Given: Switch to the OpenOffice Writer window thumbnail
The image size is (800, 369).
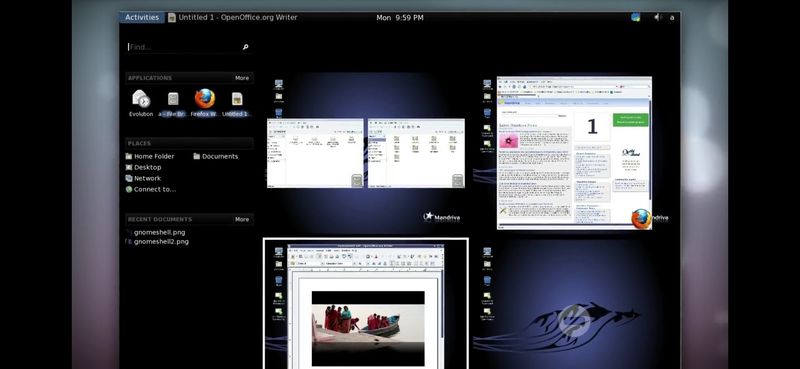Looking at the screenshot, I should coord(365,306).
